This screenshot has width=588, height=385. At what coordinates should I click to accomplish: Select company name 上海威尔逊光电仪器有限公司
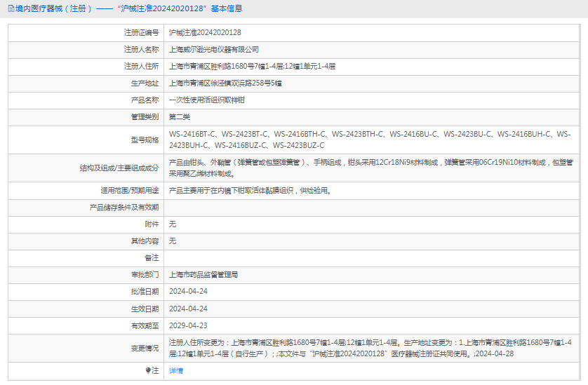click(x=214, y=50)
